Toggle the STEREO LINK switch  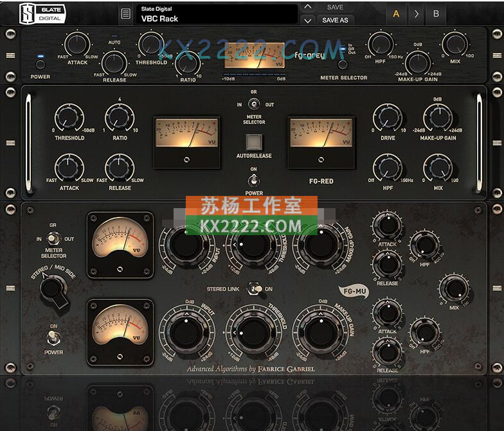click(x=255, y=289)
